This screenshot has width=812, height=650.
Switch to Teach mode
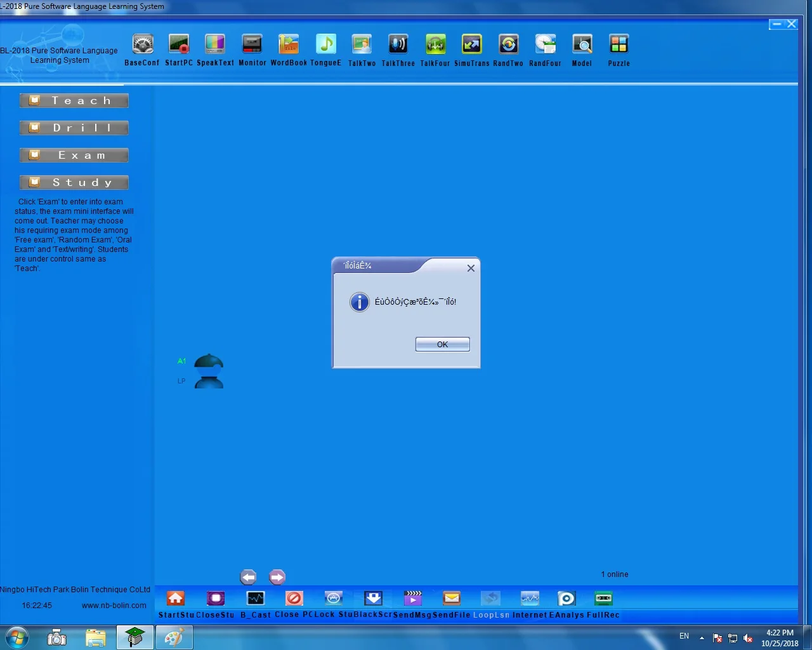[74, 101]
